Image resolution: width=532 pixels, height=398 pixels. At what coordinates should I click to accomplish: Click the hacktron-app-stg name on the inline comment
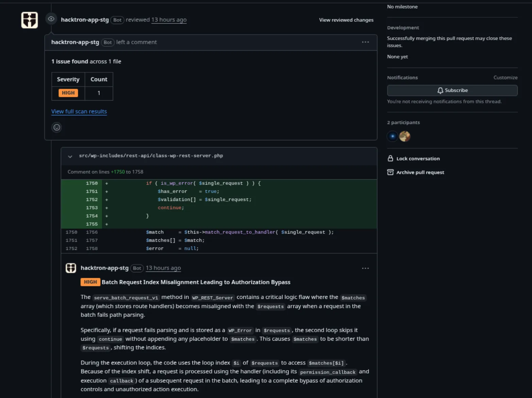104,268
